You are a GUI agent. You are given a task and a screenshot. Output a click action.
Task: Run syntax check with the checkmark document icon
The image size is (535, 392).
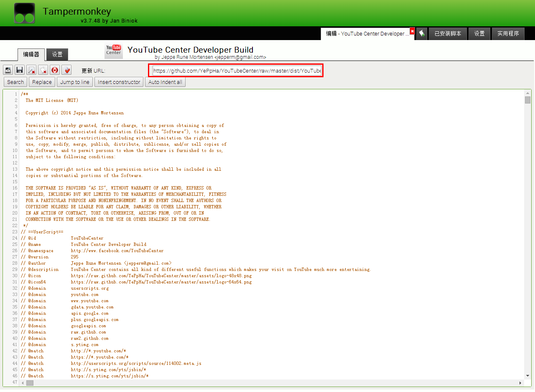pyautogui.click(x=66, y=70)
